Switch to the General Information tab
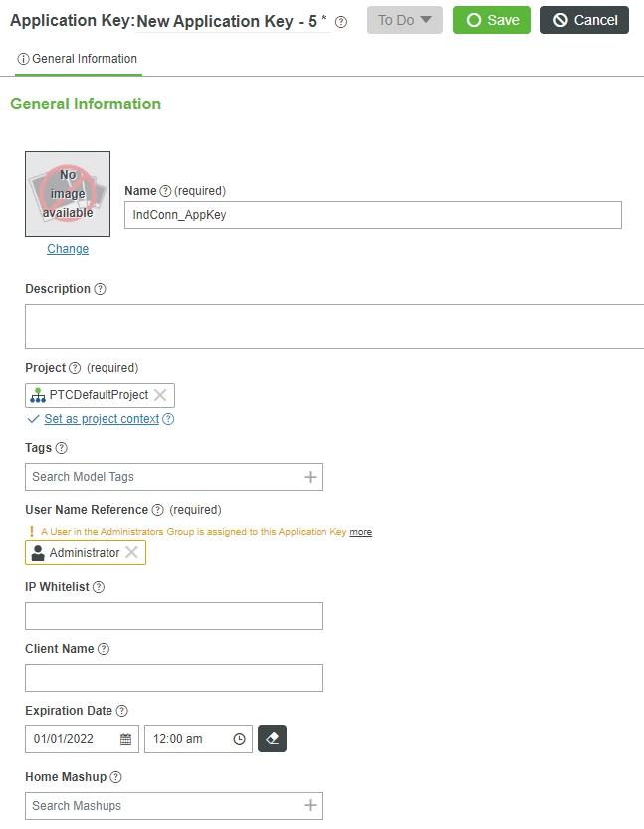Viewport: 644px width, 829px height. 77,59
